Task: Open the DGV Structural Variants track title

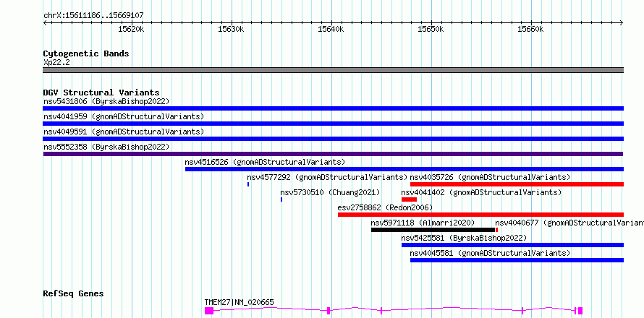Action: pos(101,93)
